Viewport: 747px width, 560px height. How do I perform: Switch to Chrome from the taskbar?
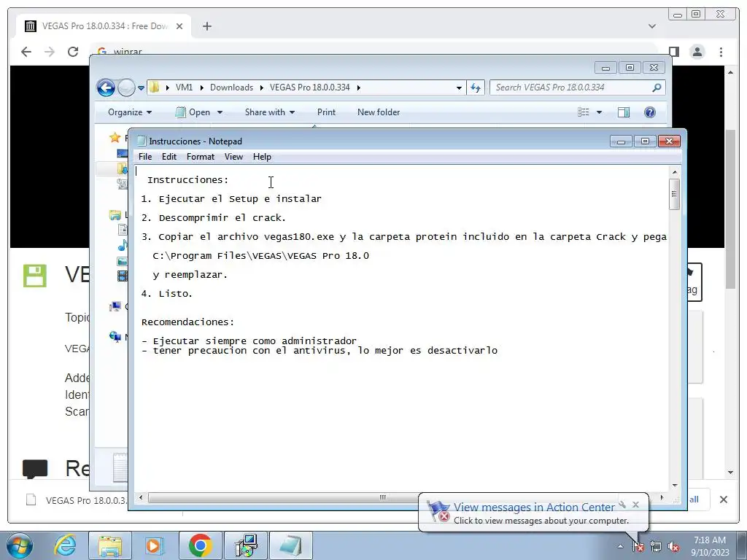[200, 545]
